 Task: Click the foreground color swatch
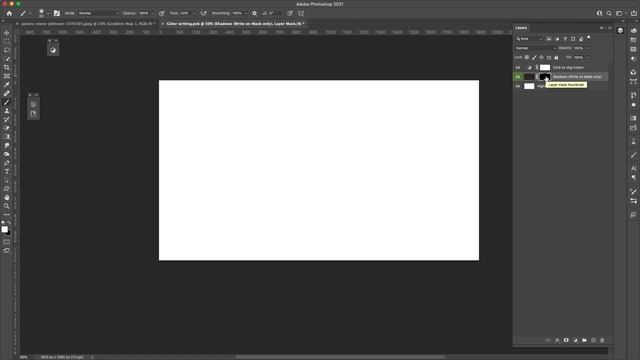point(4,229)
